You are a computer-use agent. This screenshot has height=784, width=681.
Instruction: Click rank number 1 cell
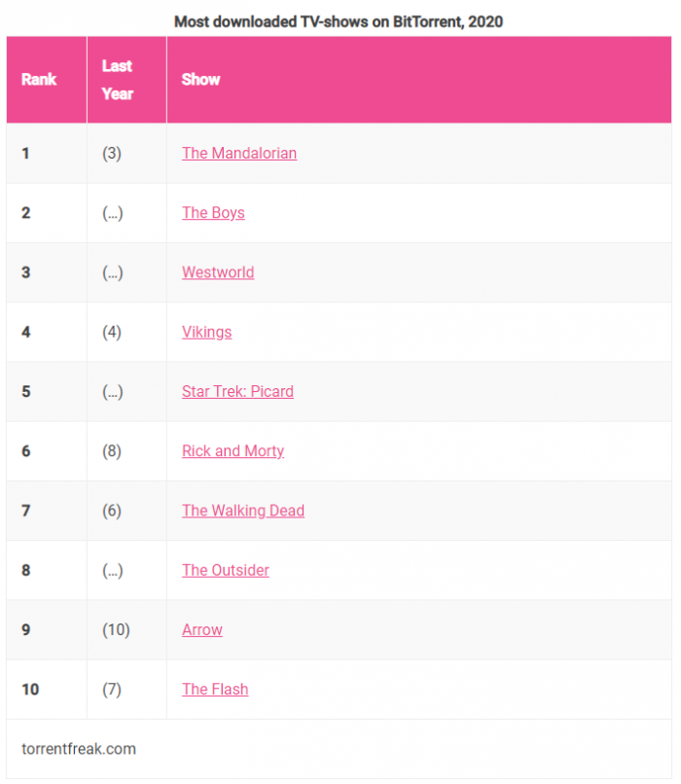(x=25, y=153)
